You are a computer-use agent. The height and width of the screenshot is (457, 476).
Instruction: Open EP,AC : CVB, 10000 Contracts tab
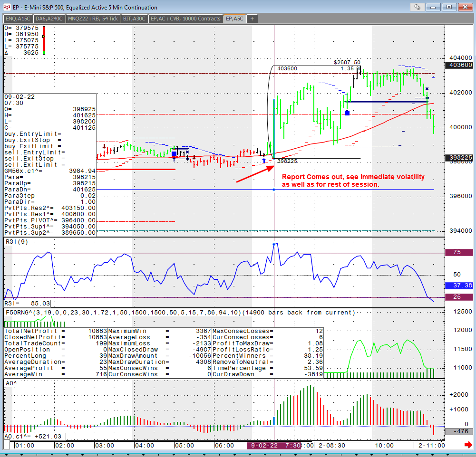click(185, 19)
